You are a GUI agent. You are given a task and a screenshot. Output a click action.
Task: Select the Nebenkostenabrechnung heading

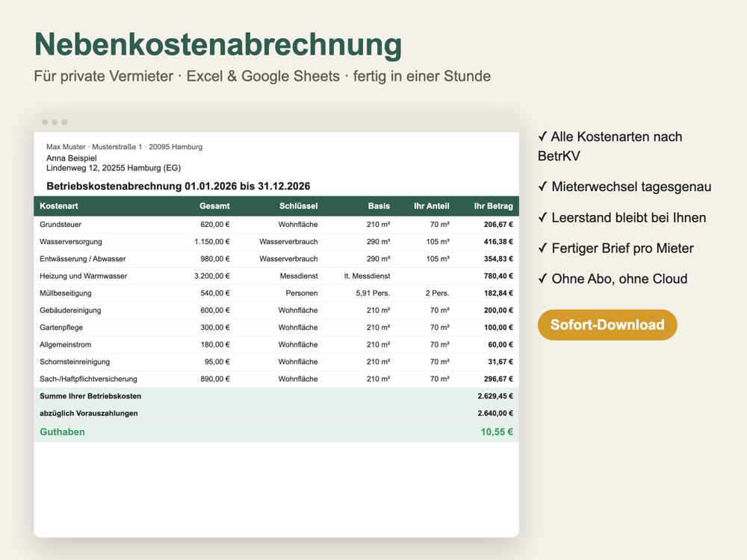[217, 45]
